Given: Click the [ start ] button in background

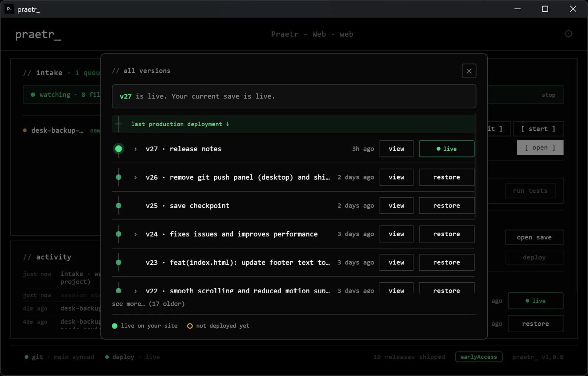Looking at the screenshot, I should [x=538, y=129].
